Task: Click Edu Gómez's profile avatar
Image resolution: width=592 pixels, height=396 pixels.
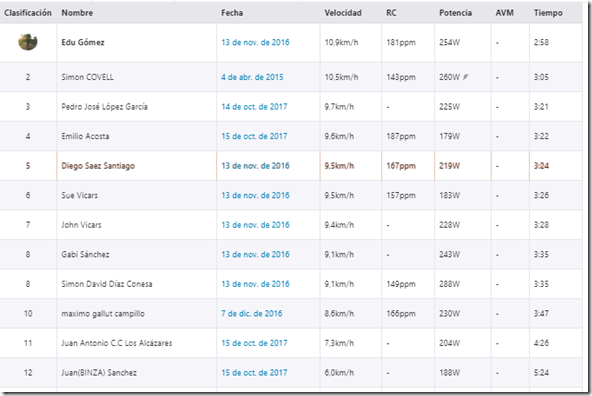Action: pyautogui.click(x=28, y=42)
